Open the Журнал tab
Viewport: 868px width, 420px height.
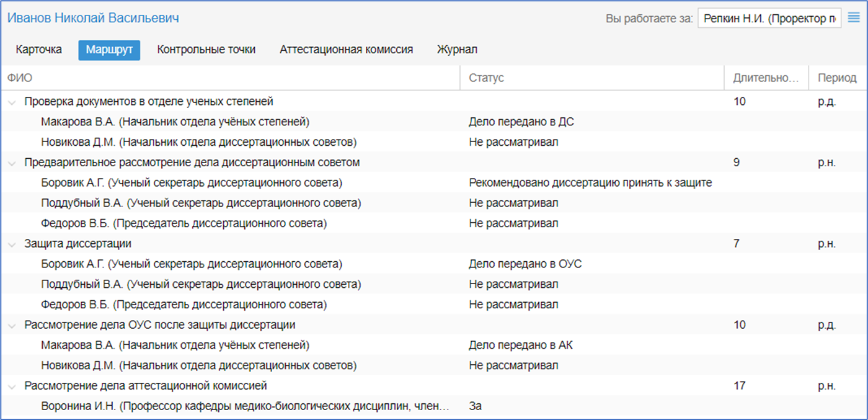[x=457, y=50]
